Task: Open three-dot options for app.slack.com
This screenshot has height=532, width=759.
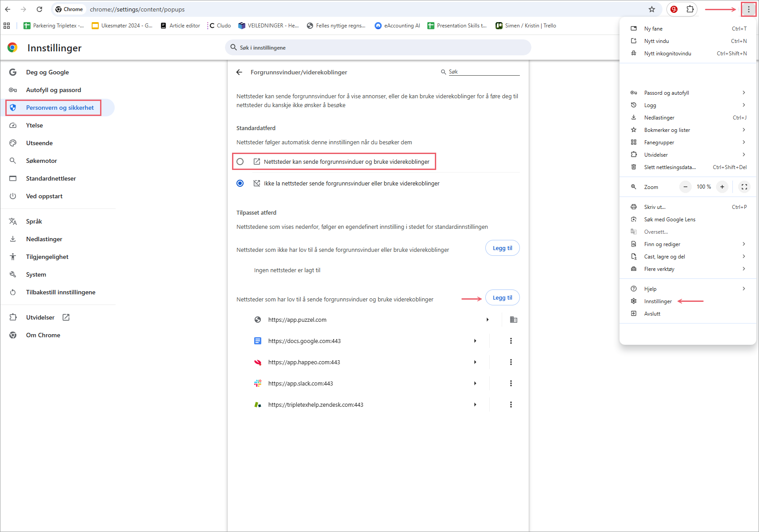Action: [511, 383]
